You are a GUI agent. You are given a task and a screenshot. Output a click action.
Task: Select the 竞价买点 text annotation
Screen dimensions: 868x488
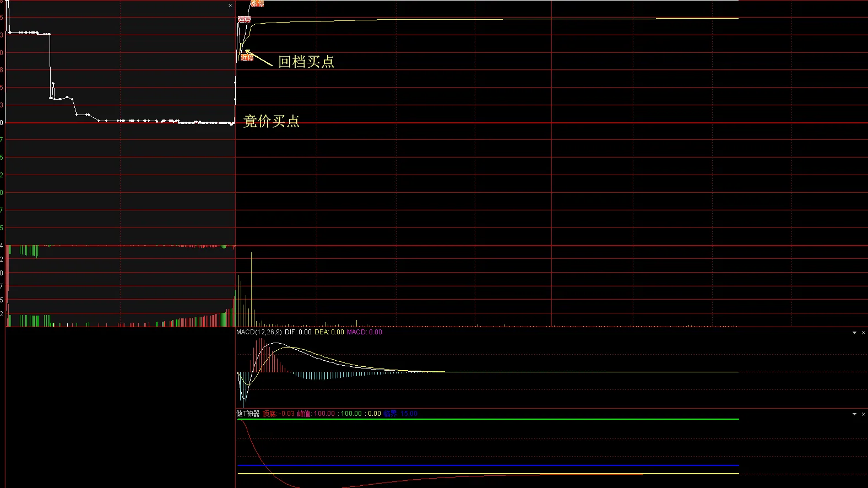tap(272, 121)
